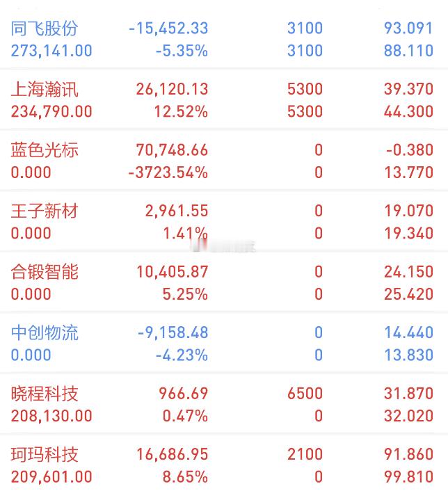The width and height of the screenshot is (448, 491).
Task: Open the 晓程科技 position
Action: 224,404
